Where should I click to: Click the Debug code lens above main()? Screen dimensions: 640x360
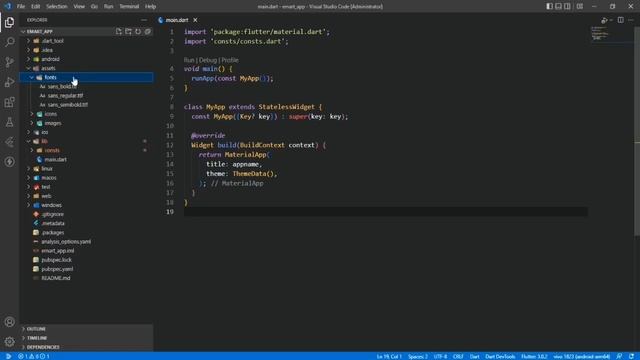pyautogui.click(x=208, y=60)
